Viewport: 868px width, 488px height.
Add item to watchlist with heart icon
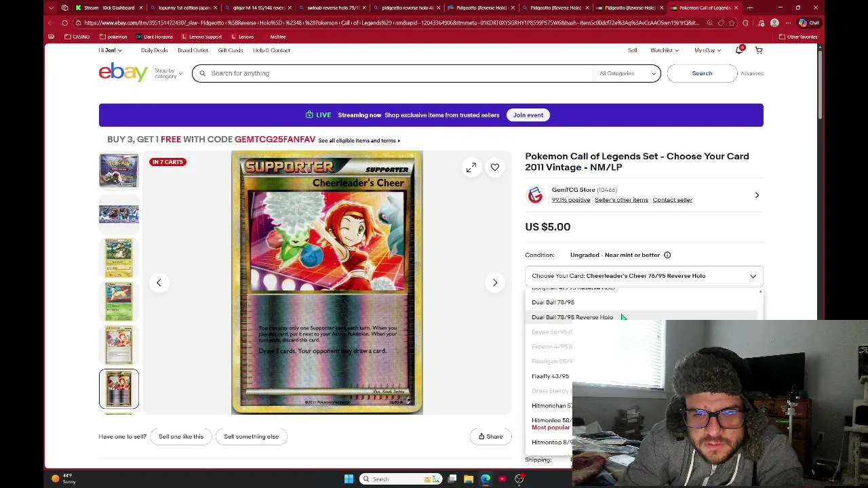[x=495, y=167]
